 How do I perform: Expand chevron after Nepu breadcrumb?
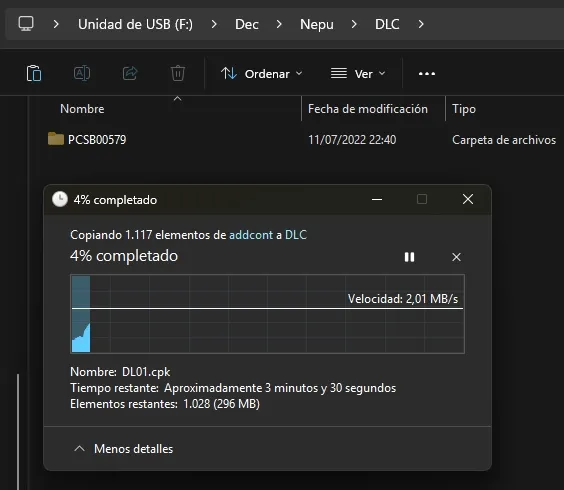pyautogui.click(x=354, y=24)
